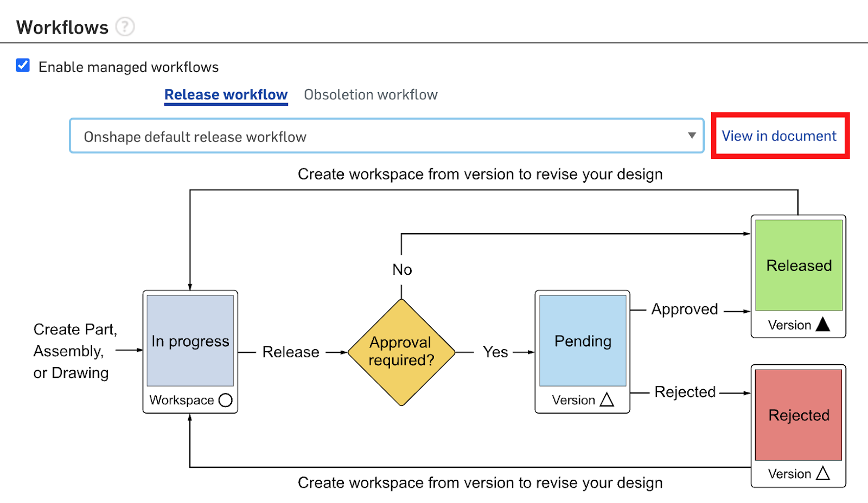This screenshot has width=868, height=503.
Task: Select the green Released state box
Action: [799, 265]
